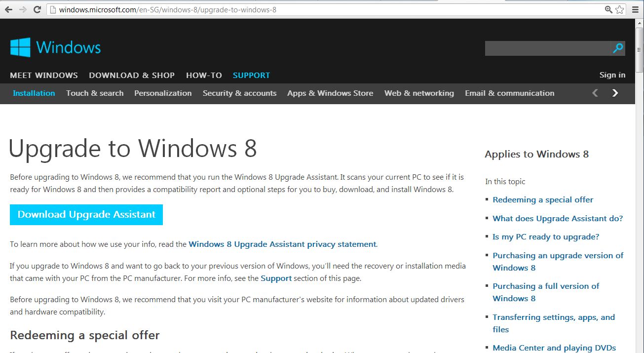The image size is (644, 353).
Task: Open Web & networking tab
Action: click(419, 93)
